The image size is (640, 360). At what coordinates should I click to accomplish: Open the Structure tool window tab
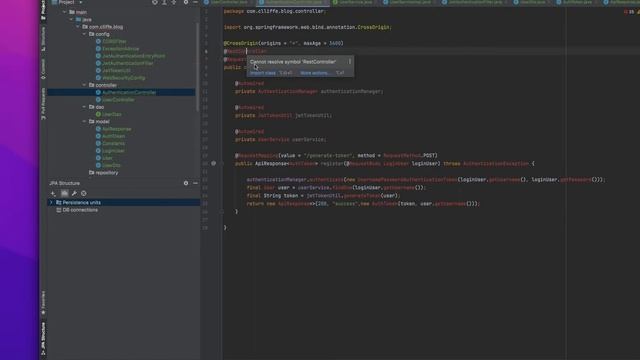[x=43, y=39]
